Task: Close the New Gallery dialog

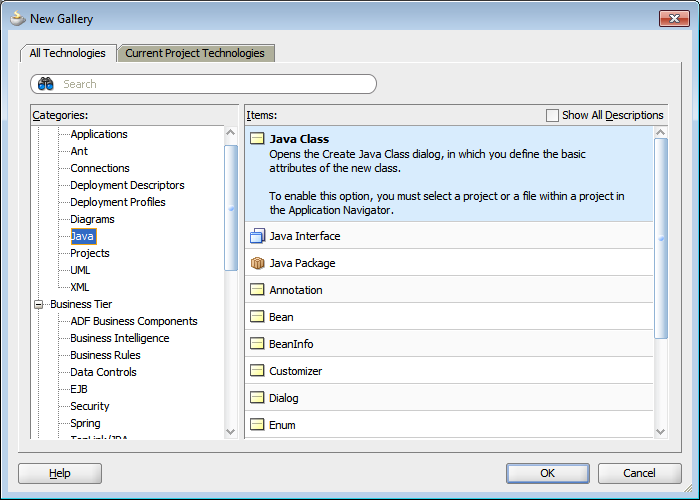Action: click(674, 18)
